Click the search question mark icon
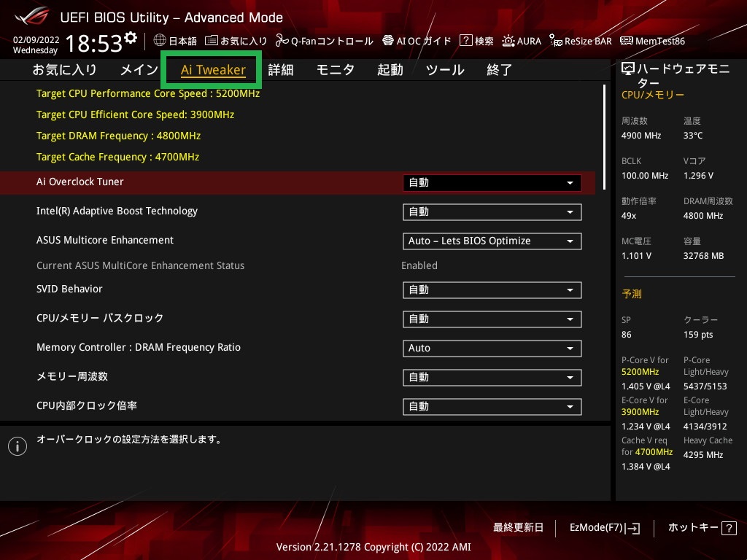The width and height of the screenshot is (747, 560). (x=465, y=41)
